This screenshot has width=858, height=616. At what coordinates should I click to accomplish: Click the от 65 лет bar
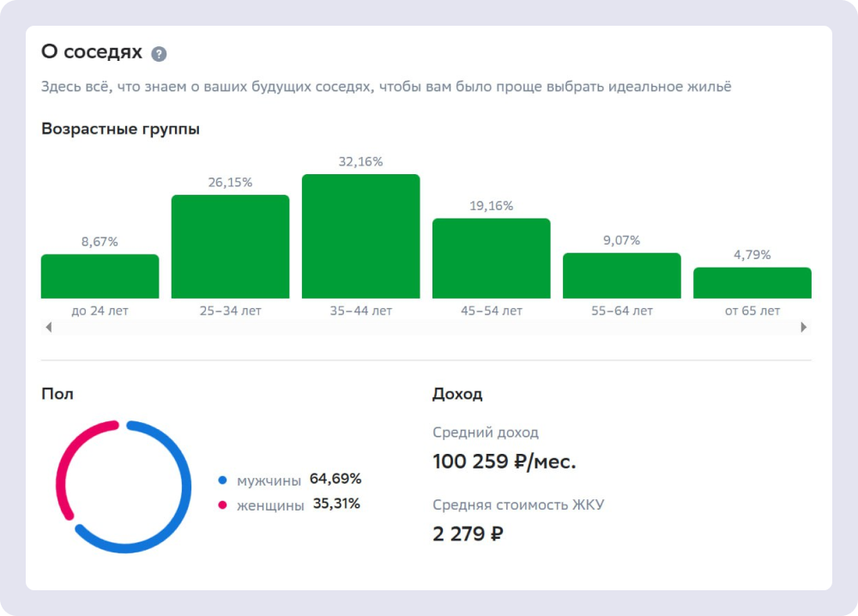coord(752,282)
